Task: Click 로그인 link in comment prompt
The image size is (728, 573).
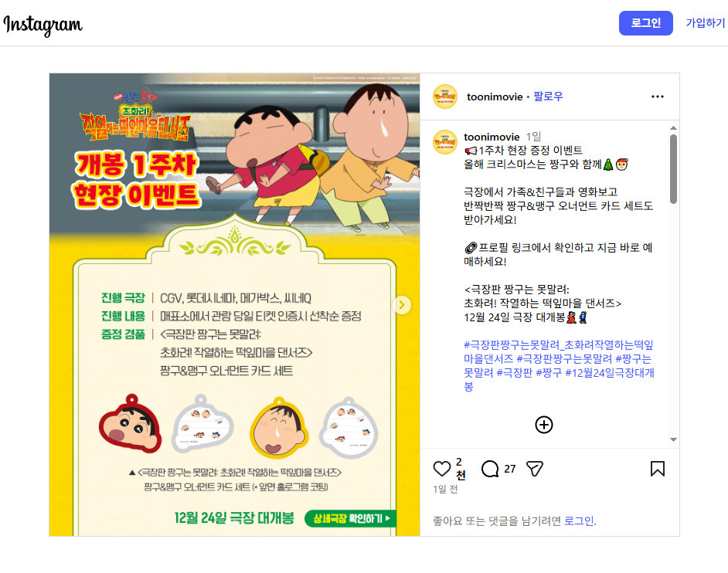Action: [x=579, y=521]
